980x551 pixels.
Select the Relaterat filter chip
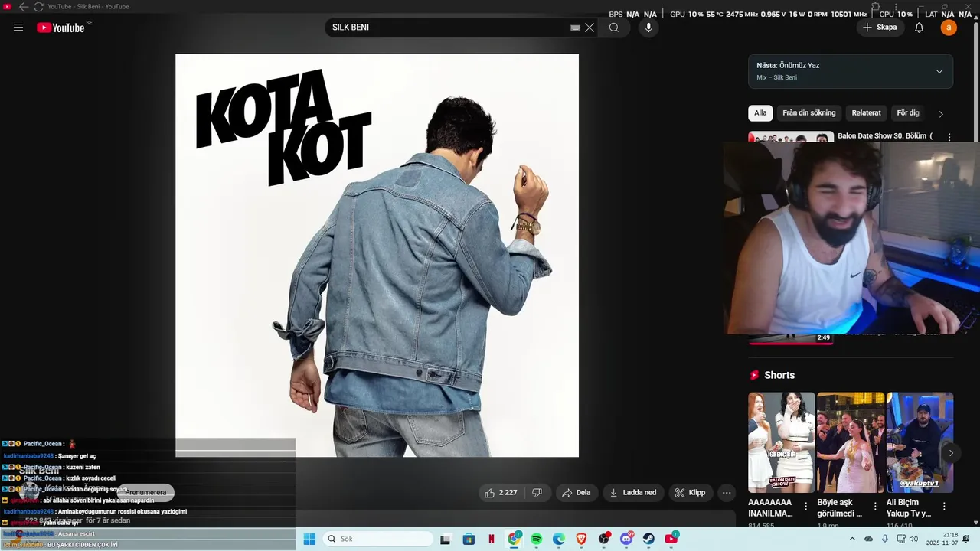point(866,113)
